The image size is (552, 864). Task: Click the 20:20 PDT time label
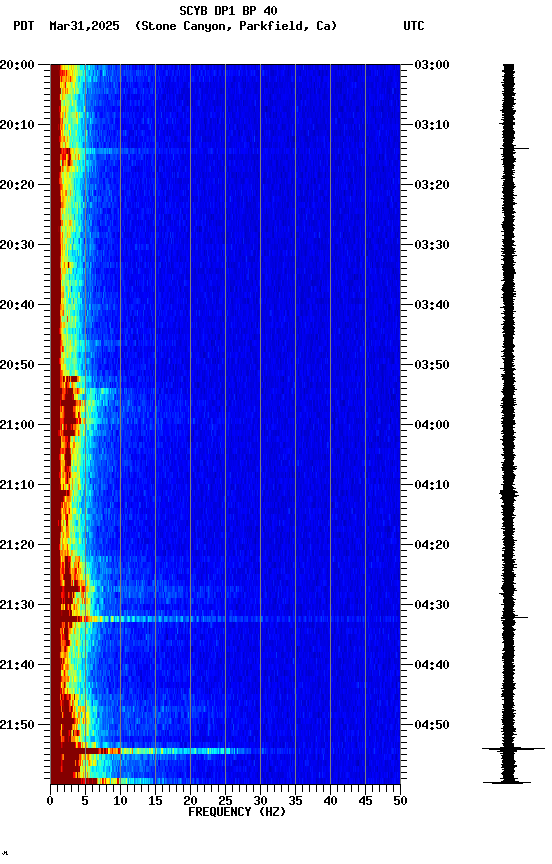pyautogui.click(x=17, y=185)
